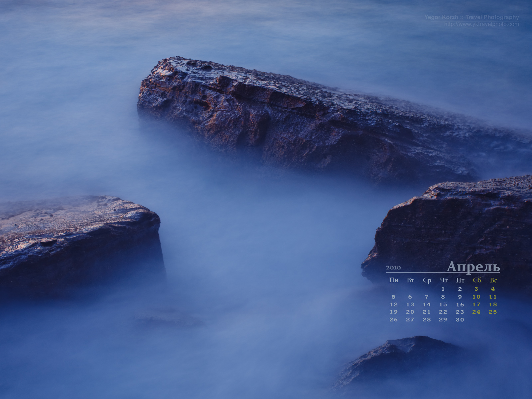Choose date 14 in the calendar
This screenshot has width=532, height=399.
click(427, 304)
